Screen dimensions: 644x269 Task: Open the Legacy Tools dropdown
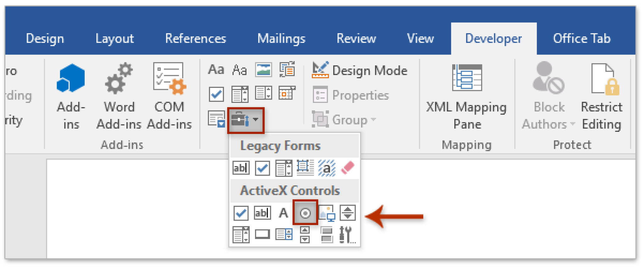246,120
